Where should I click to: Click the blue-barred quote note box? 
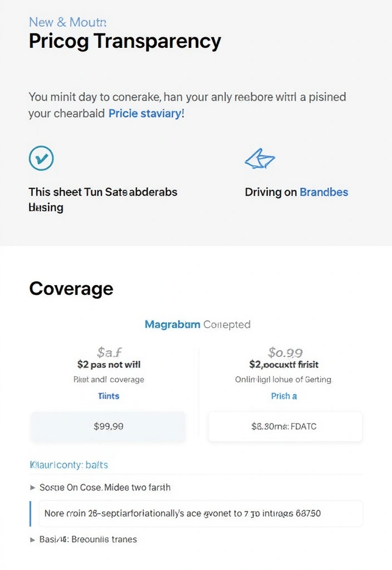pyautogui.click(x=196, y=513)
